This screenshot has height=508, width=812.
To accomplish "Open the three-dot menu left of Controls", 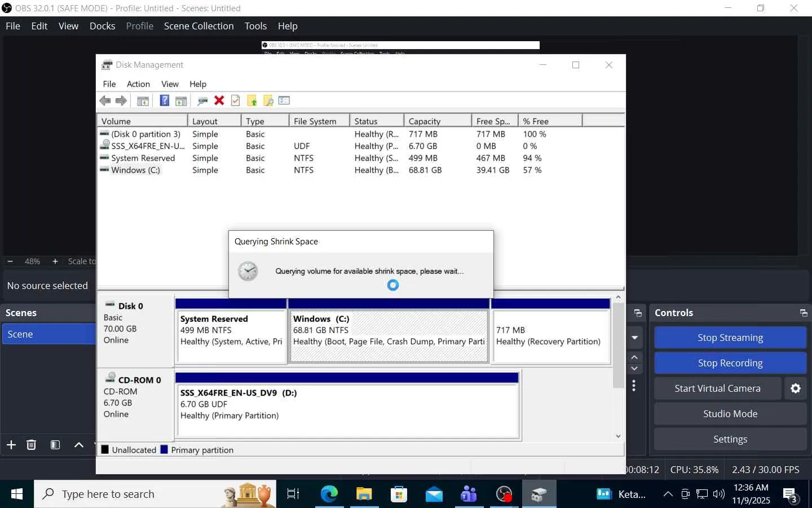I will click(x=634, y=386).
